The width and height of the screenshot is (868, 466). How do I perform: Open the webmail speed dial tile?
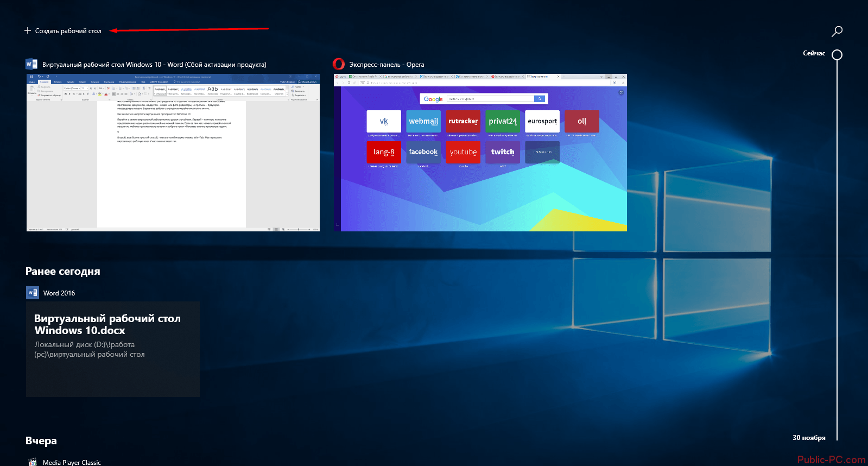[x=423, y=121]
